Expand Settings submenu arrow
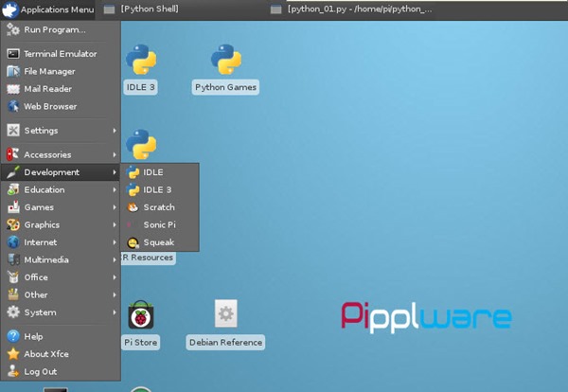Image resolution: width=568 pixels, height=392 pixels. pyautogui.click(x=115, y=131)
